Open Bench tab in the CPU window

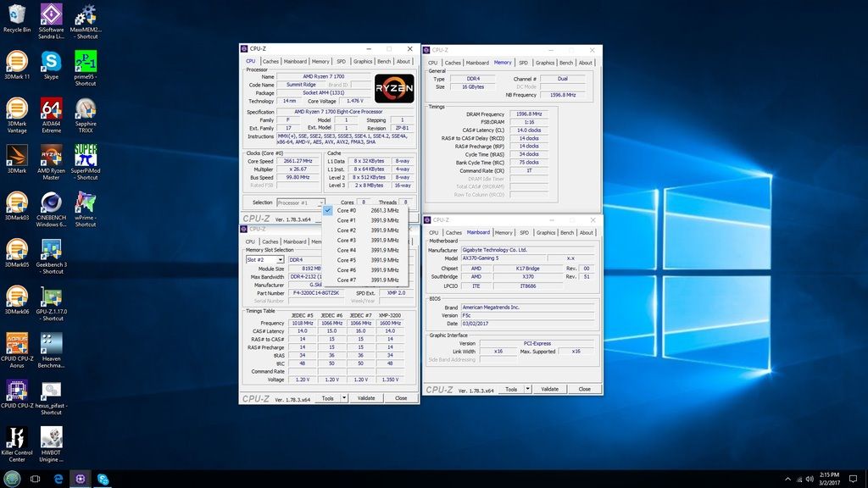tap(384, 61)
